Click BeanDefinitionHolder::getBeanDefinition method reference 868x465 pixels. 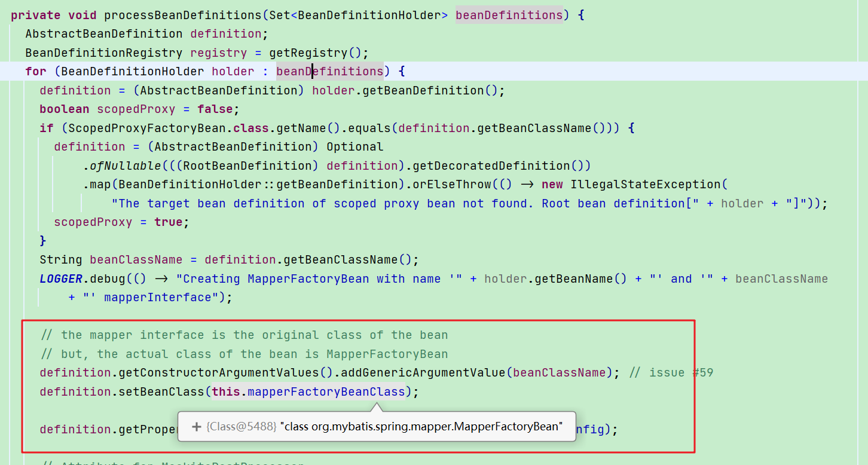pyautogui.click(x=258, y=185)
